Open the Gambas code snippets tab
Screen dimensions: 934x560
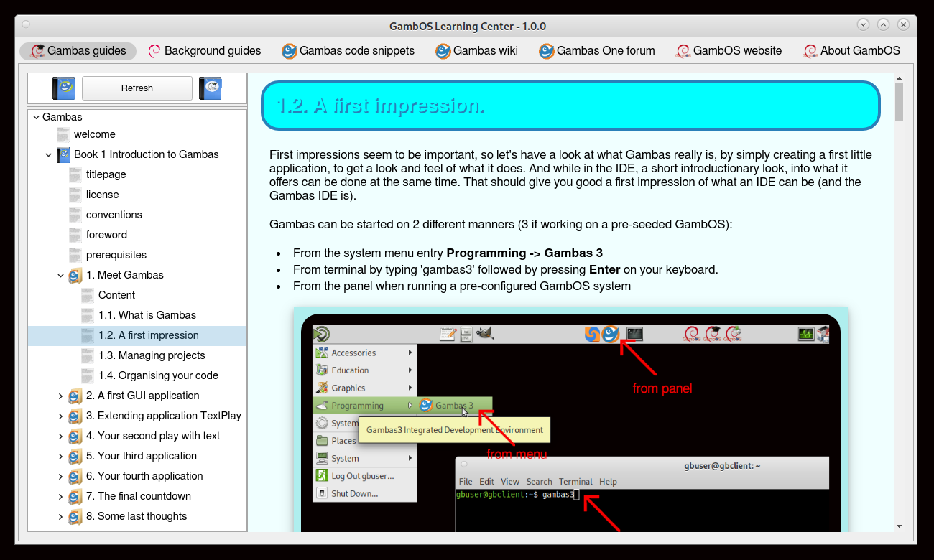pos(348,51)
